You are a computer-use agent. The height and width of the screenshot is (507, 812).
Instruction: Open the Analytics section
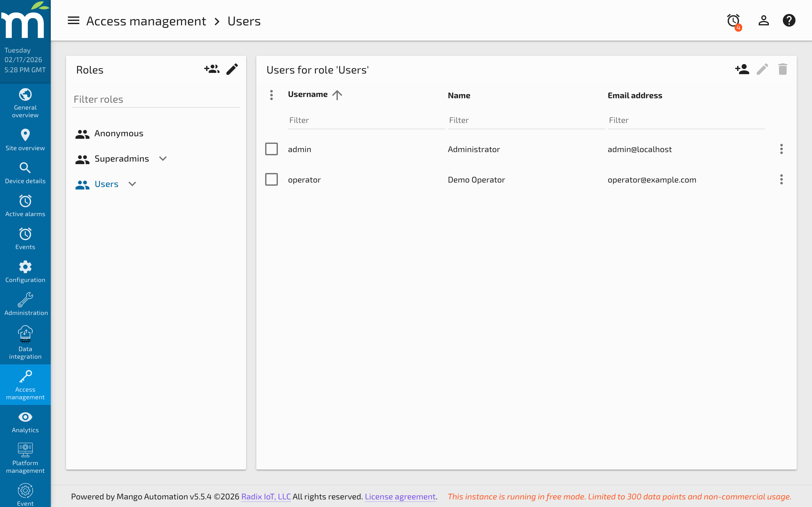click(25, 421)
